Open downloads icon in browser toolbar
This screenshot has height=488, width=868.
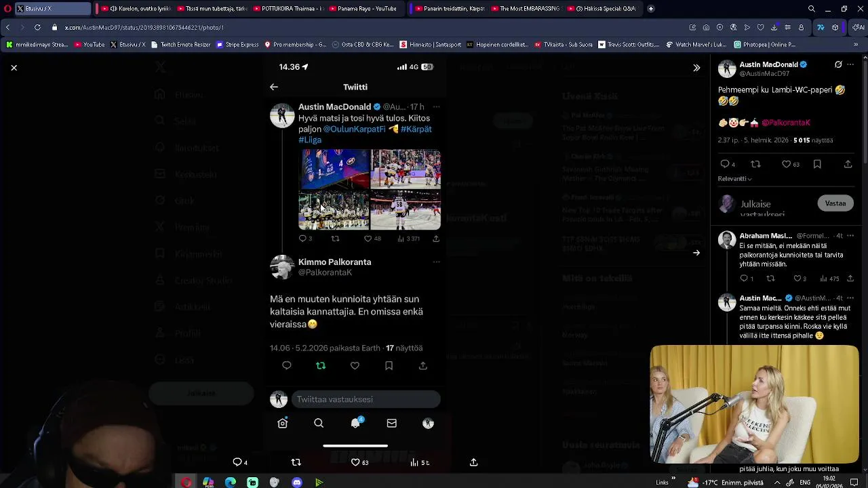(x=774, y=27)
